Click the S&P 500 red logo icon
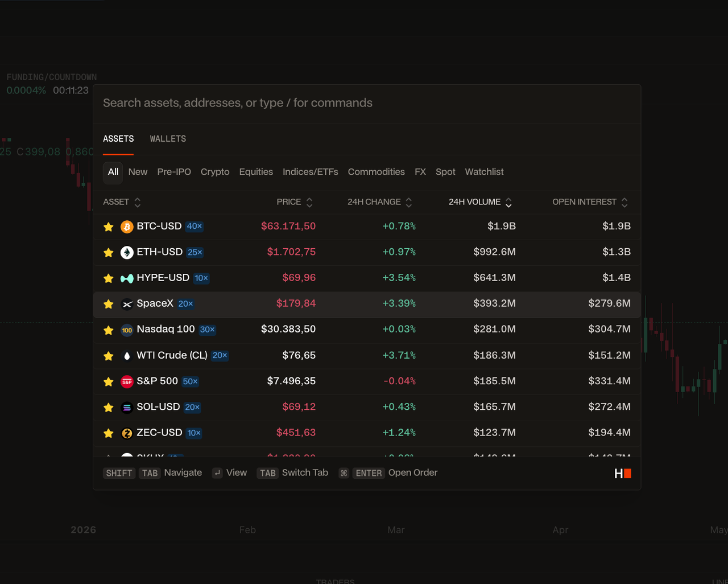This screenshot has width=728, height=584. click(127, 382)
